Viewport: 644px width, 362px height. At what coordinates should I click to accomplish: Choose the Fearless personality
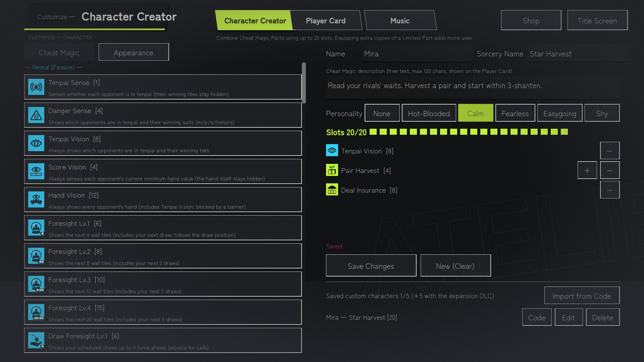(x=515, y=113)
